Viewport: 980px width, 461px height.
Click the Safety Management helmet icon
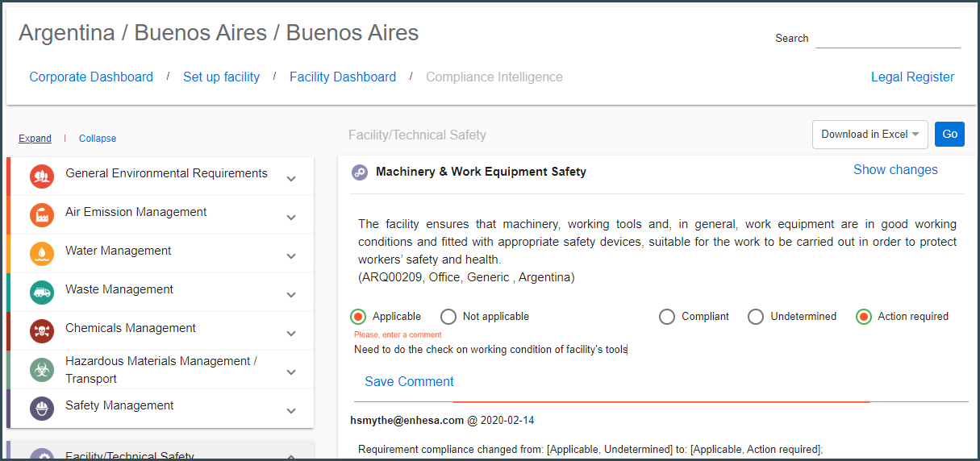(42, 409)
